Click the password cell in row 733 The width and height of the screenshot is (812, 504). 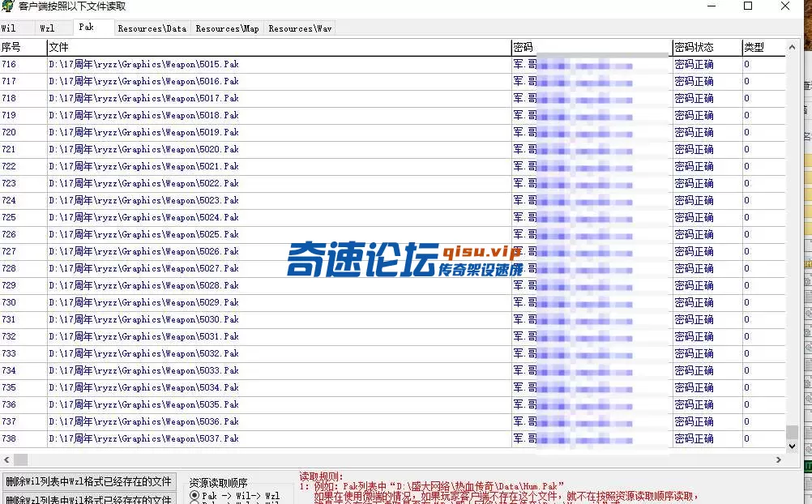pyautogui.click(x=592, y=353)
